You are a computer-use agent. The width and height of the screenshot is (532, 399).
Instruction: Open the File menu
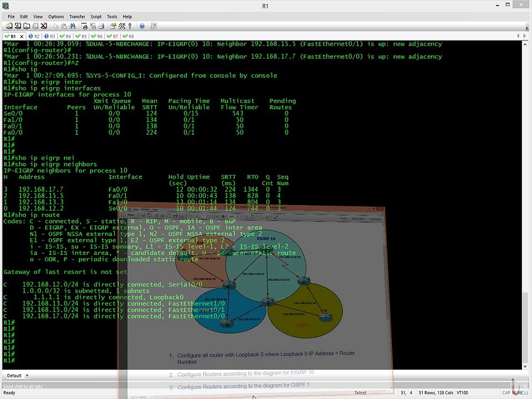click(11, 17)
